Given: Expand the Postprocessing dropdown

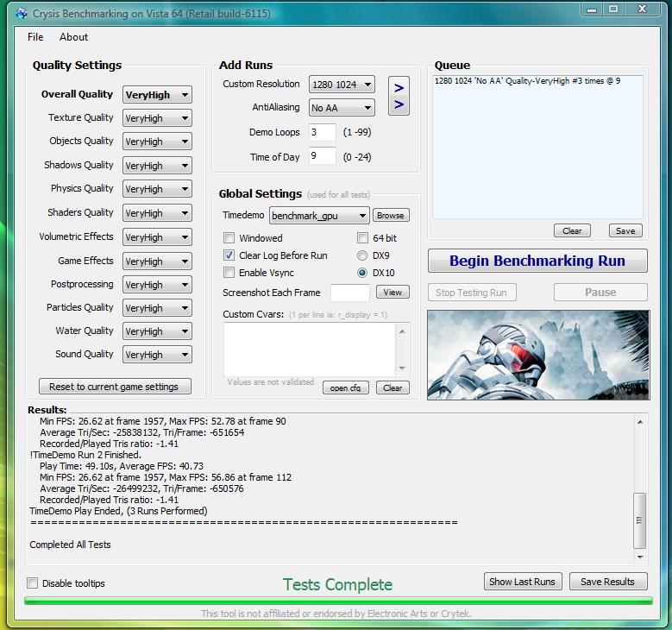Looking at the screenshot, I should tap(157, 285).
